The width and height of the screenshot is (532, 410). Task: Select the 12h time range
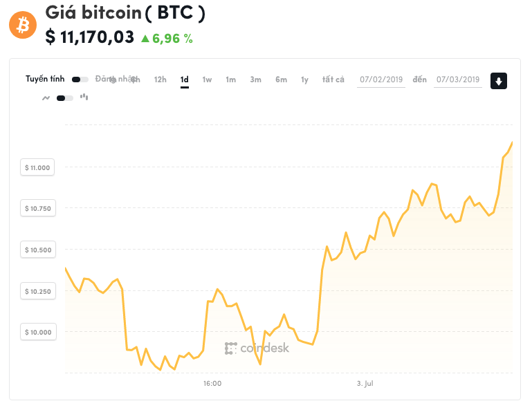(x=160, y=80)
